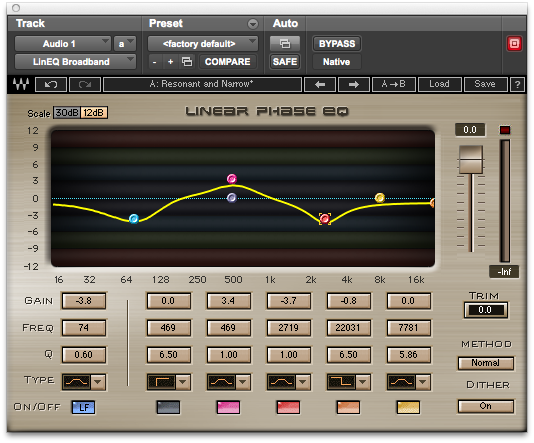This screenshot has height=443, width=534.
Task: Click the -Inf peak level display
Action: coord(504,272)
